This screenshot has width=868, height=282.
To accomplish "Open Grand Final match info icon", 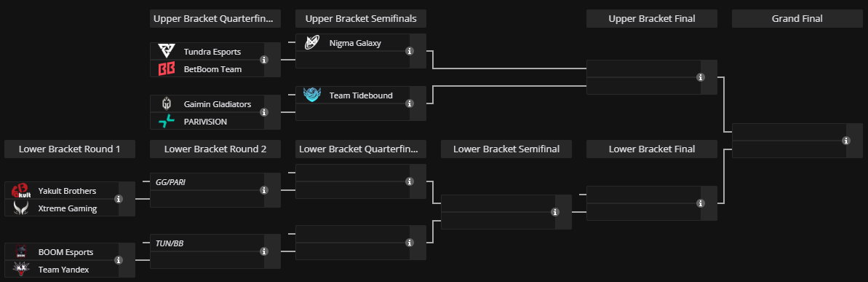I will coord(846,141).
